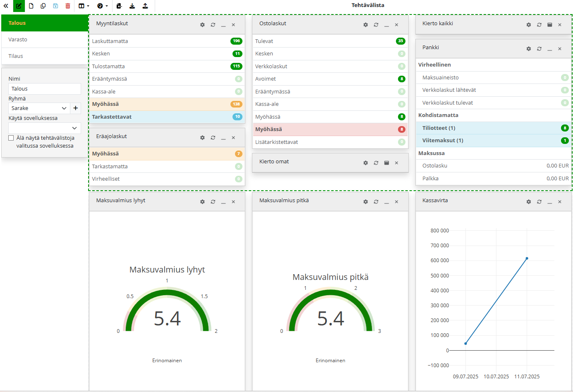Open the 'Käytä sovelluksessa' dropdown
573x392 pixels.
point(44,128)
